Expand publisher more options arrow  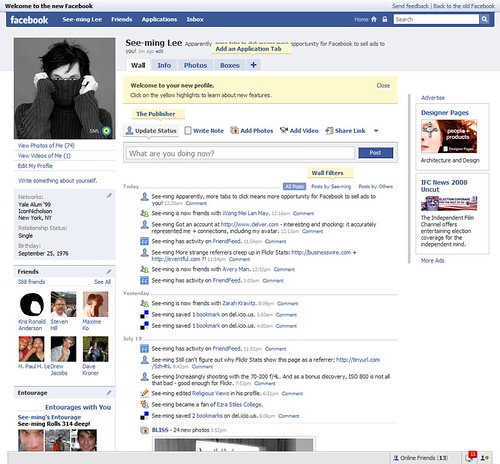pyautogui.click(x=376, y=131)
